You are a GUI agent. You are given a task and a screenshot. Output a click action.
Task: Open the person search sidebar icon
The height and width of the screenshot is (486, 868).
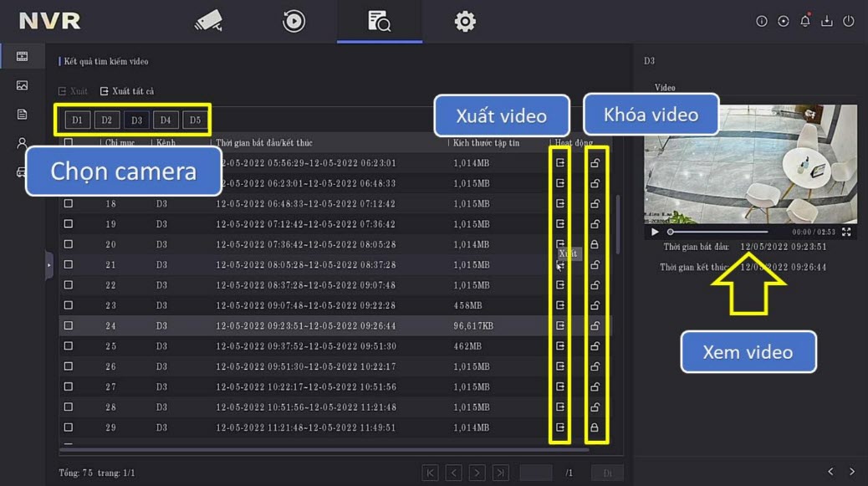coord(23,143)
